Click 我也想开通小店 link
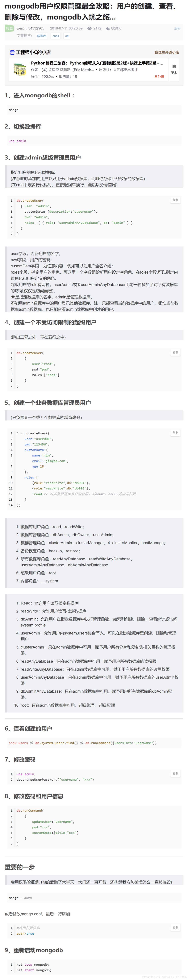This screenshot has height=980, width=189. point(167,52)
